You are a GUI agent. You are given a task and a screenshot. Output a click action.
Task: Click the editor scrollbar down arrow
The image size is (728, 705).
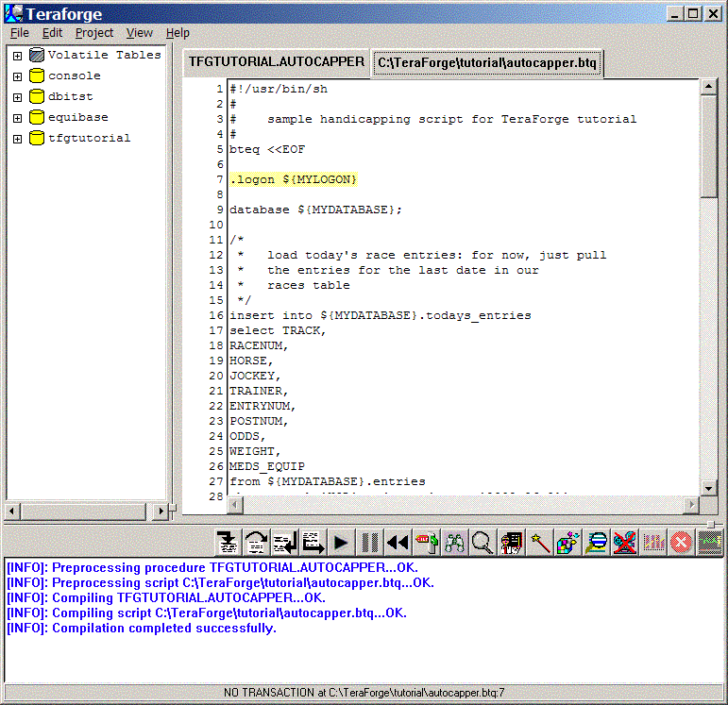pos(708,488)
